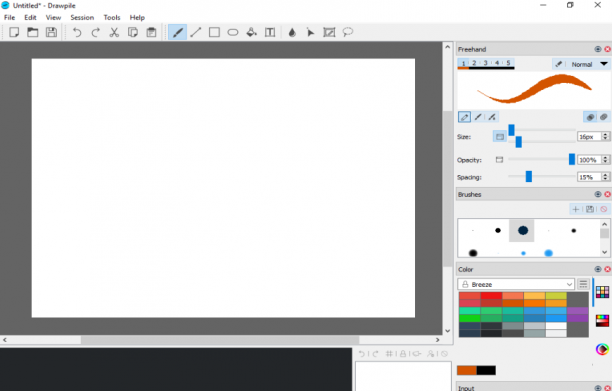Undo the last action in the toolbar
This screenshot has height=391, width=612.
[77, 32]
